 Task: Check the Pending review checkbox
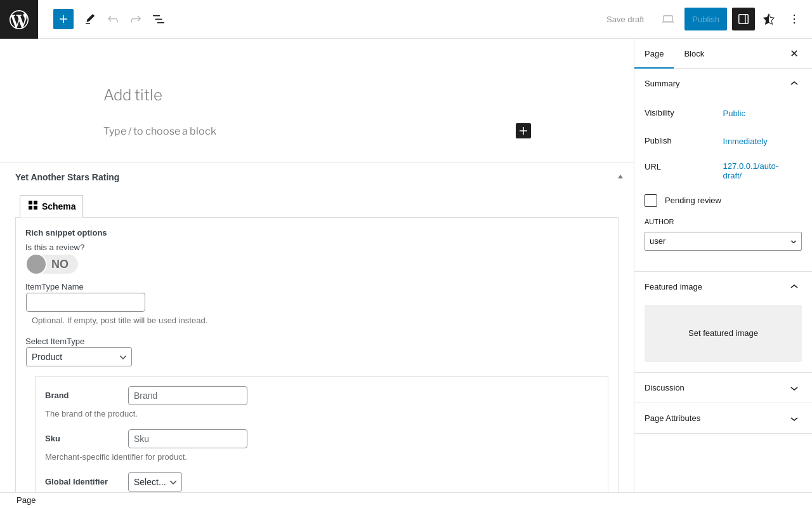coord(651,201)
